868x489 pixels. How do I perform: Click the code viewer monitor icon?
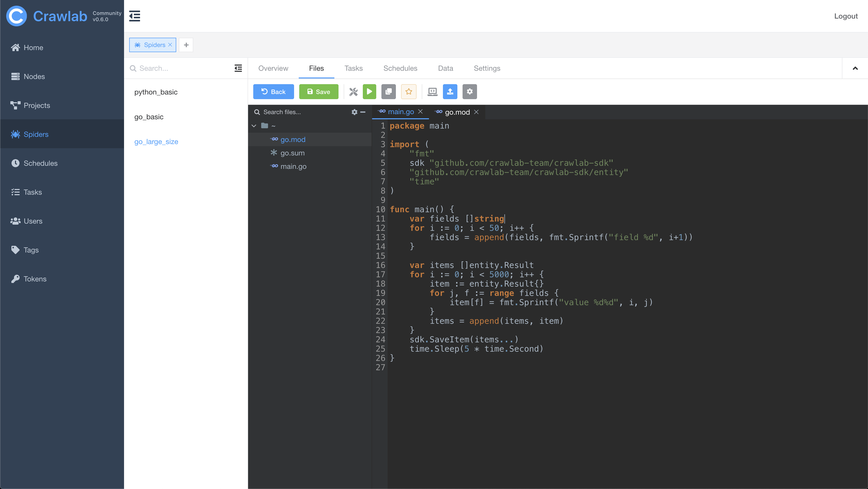432,92
